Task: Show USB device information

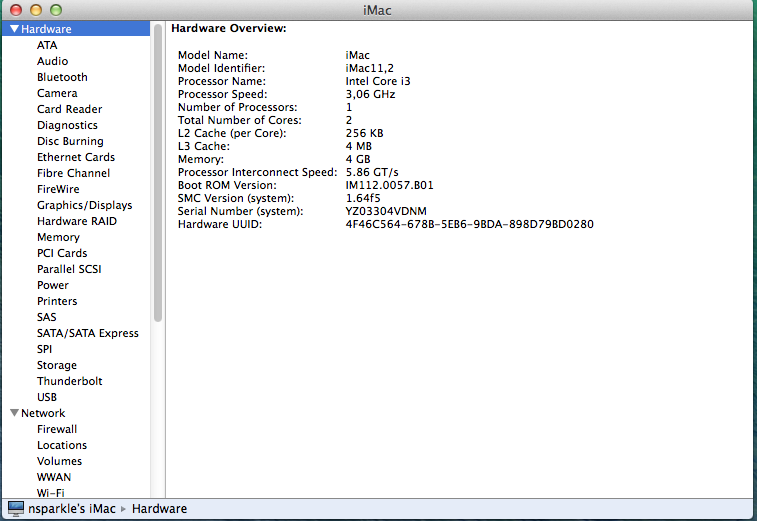Action: click(47, 397)
